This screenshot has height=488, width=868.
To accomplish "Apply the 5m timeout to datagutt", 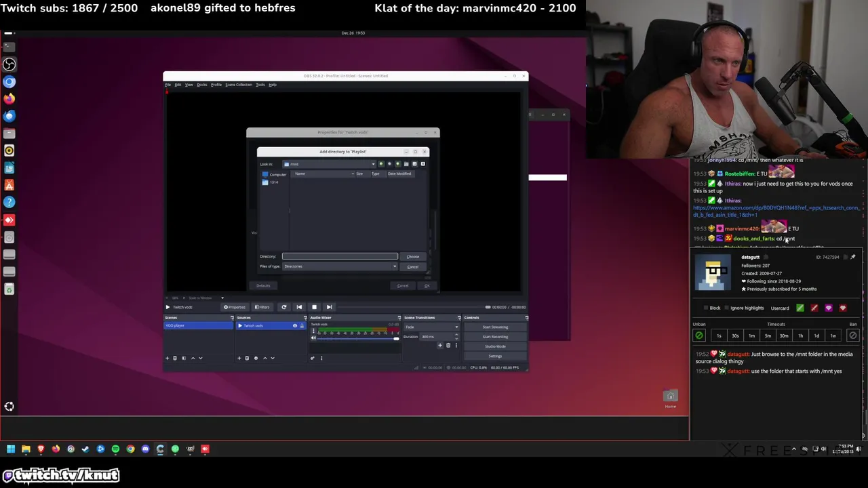I will [x=768, y=335].
